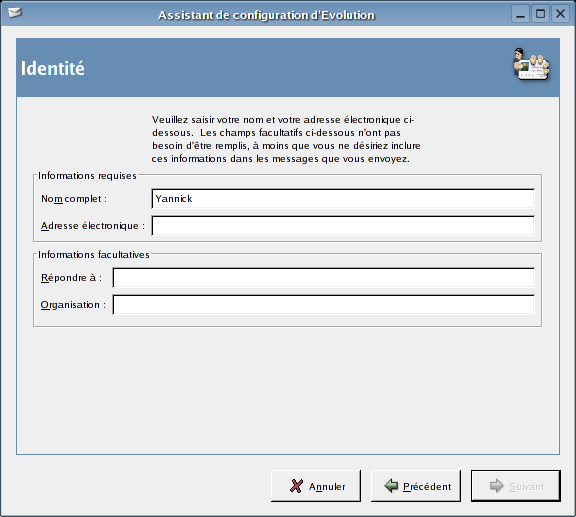Click the greyed Suivant button

tap(516, 486)
